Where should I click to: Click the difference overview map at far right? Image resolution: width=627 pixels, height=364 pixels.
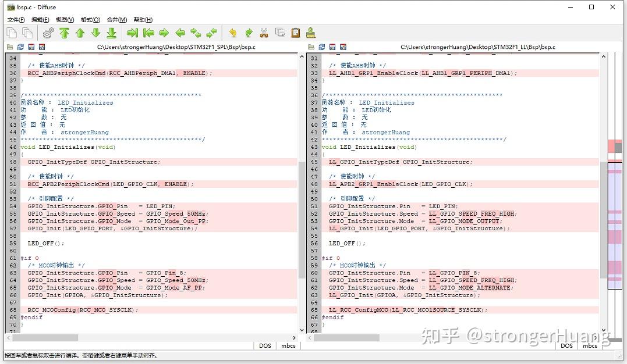click(x=615, y=196)
